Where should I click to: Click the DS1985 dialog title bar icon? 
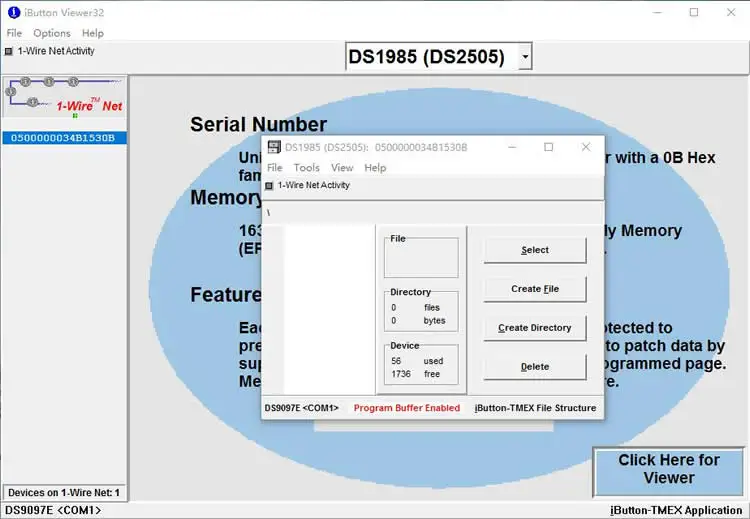point(274,147)
